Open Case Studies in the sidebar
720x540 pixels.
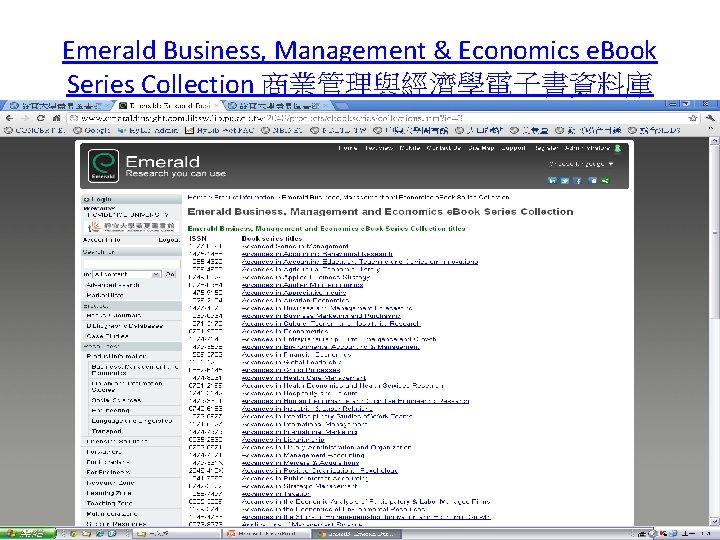click(x=107, y=336)
